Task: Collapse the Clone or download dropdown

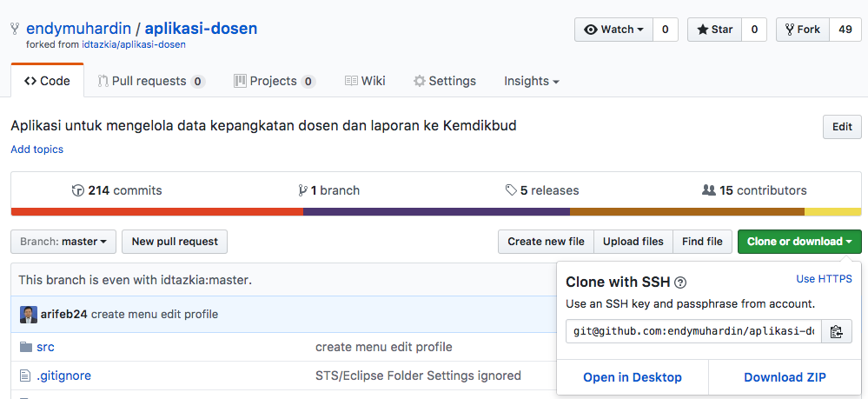Action: [x=799, y=242]
